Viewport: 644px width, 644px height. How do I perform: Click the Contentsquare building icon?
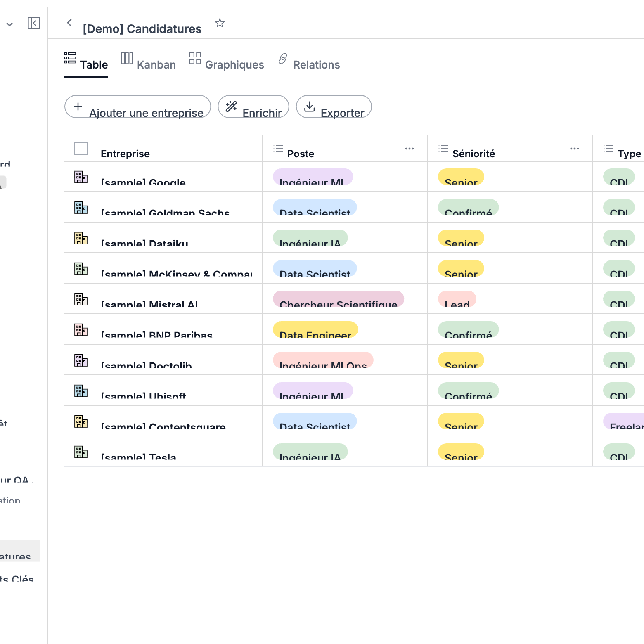click(x=81, y=421)
